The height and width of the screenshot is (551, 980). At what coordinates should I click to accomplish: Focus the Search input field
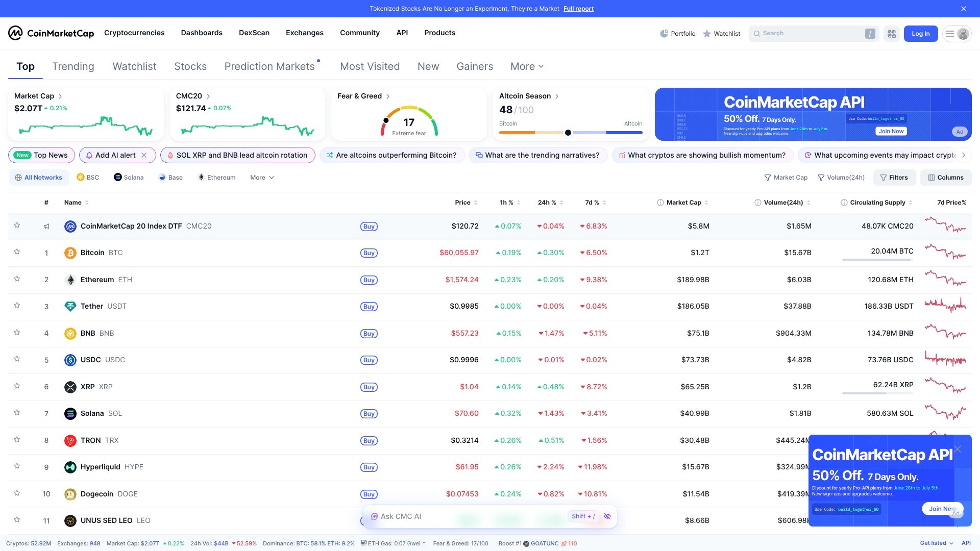pos(814,34)
